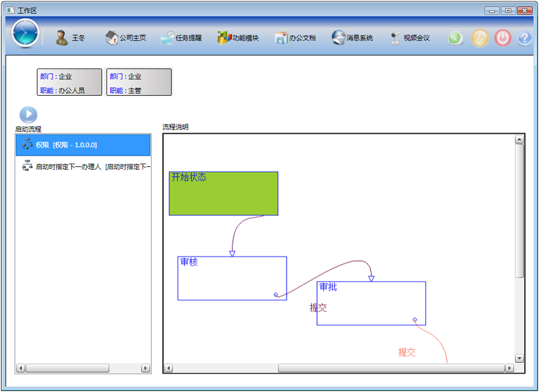Click workflow list scrollbar left arrow
The height and width of the screenshot is (392, 539).
[21, 369]
